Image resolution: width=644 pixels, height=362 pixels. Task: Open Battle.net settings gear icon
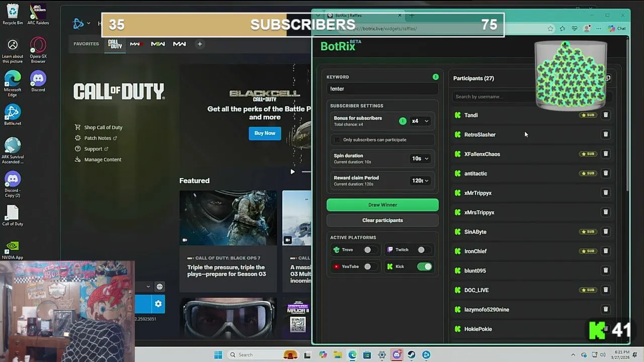[x=158, y=304]
